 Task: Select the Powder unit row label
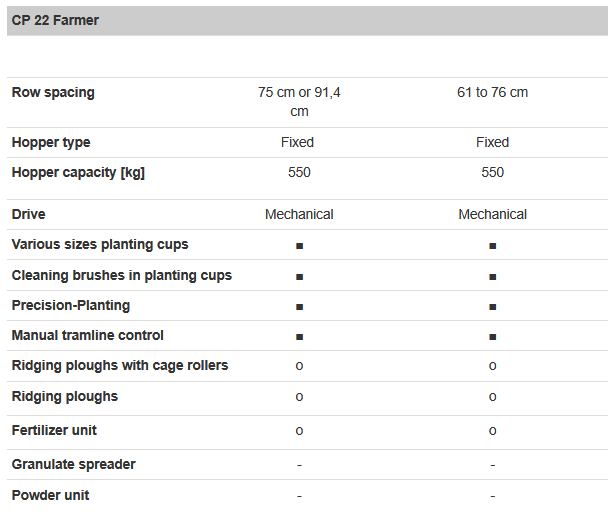pos(51,496)
